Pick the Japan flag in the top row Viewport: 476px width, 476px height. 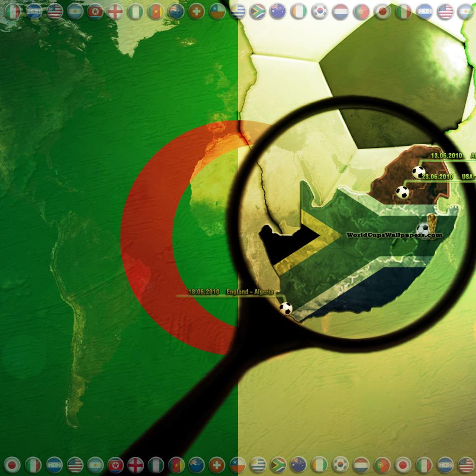click(382, 12)
